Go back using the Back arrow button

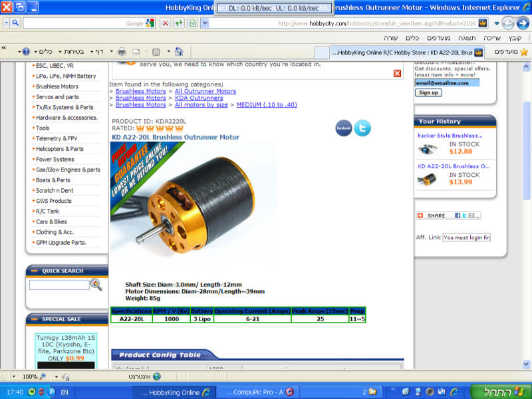(508, 23)
